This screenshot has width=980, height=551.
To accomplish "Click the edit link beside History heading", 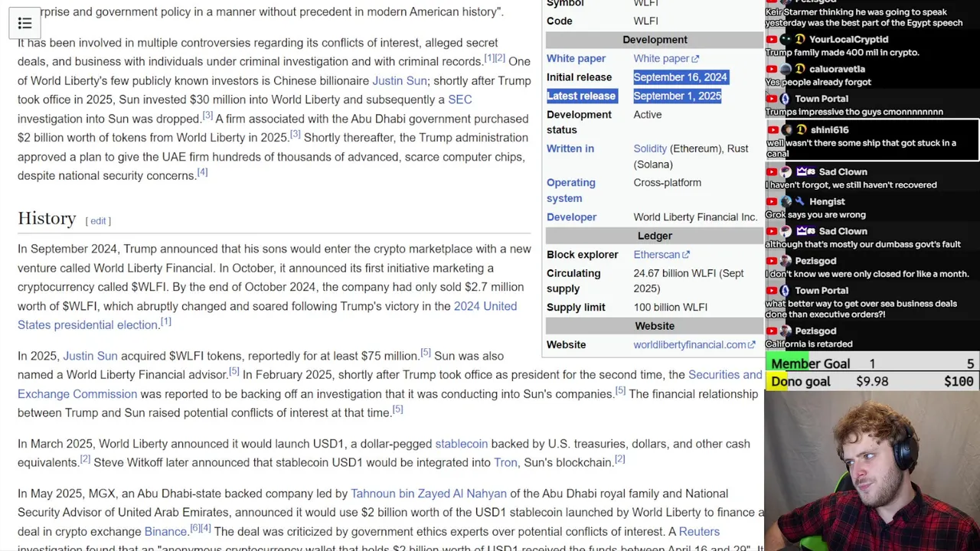I will [98, 220].
